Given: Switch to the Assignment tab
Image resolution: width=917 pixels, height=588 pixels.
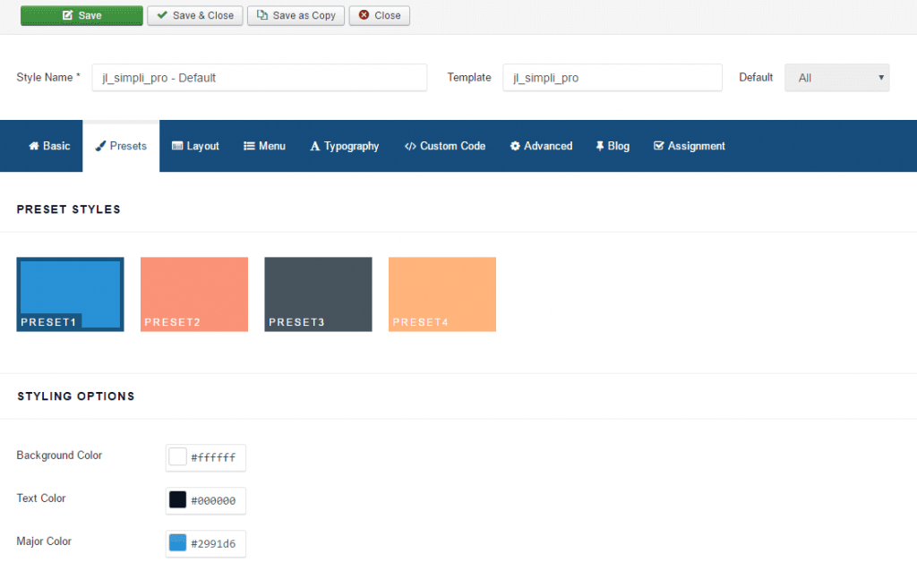Looking at the screenshot, I should (689, 146).
